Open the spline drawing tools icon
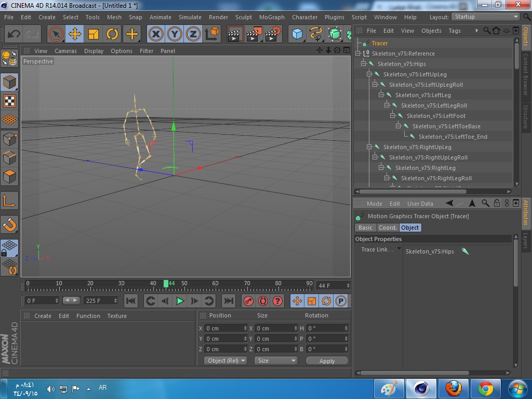Viewport: 532px width, 399px height. [x=316, y=34]
